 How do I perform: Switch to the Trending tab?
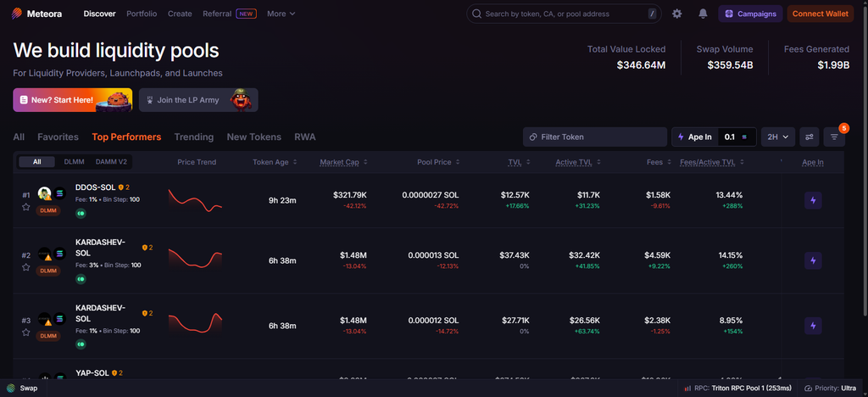point(194,137)
